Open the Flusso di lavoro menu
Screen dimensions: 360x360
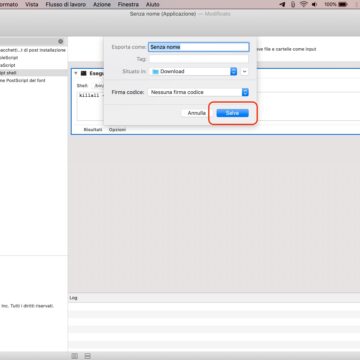[66, 4]
